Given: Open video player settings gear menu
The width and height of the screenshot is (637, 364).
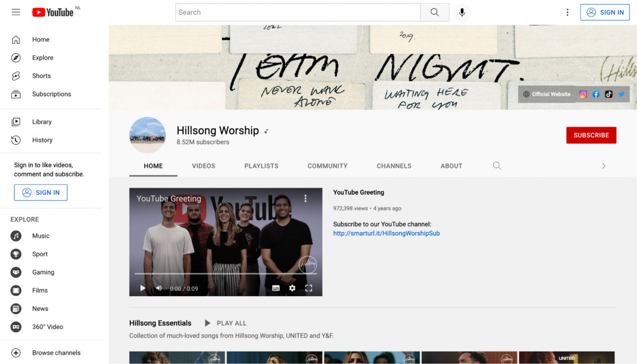Looking at the screenshot, I should tap(292, 288).
